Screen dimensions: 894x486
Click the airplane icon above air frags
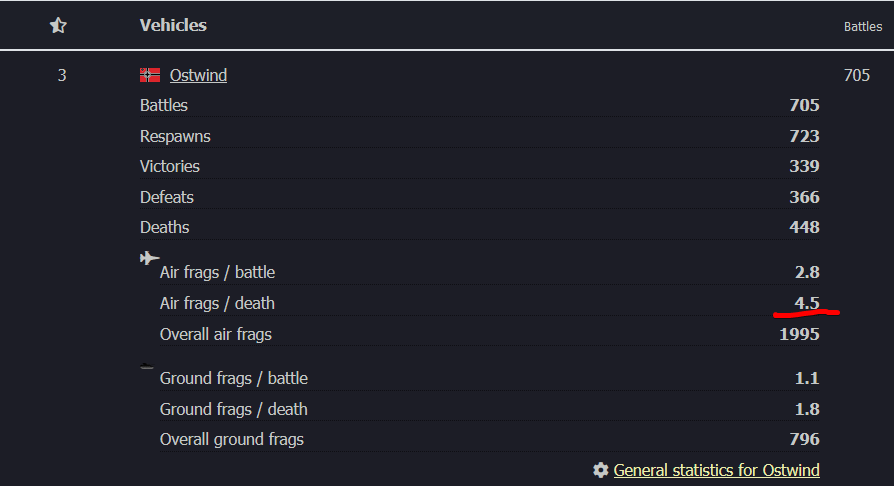click(x=150, y=258)
